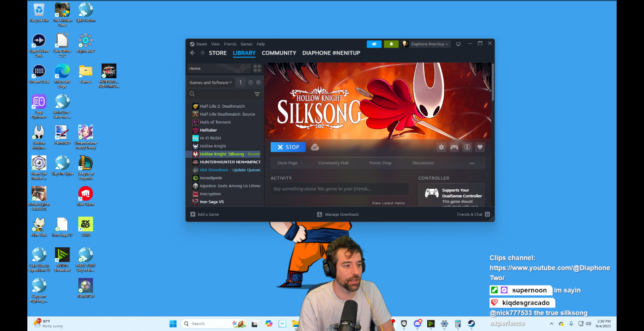The width and height of the screenshot is (644, 331).
Task: Open Silksong manage gear settings
Action: pyautogui.click(x=441, y=147)
